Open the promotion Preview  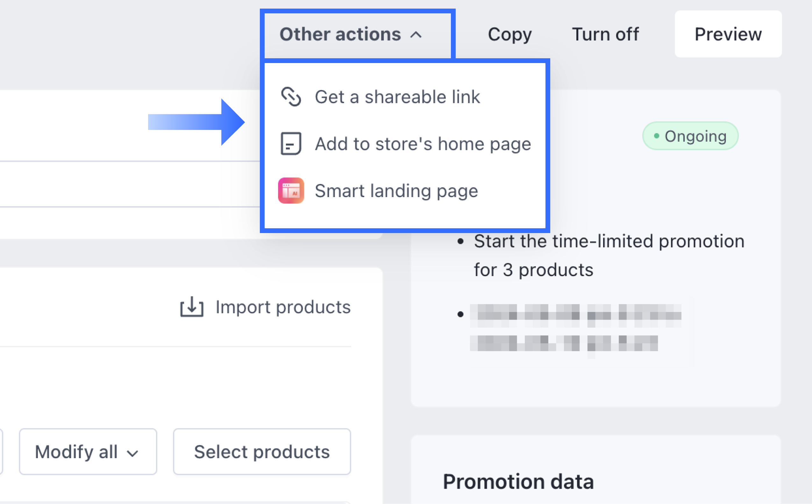click(x=728, y=34)
